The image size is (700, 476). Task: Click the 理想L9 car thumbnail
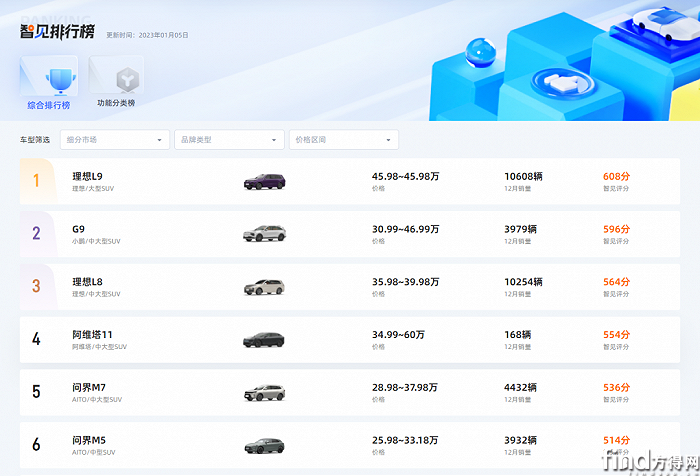[264, 182]
